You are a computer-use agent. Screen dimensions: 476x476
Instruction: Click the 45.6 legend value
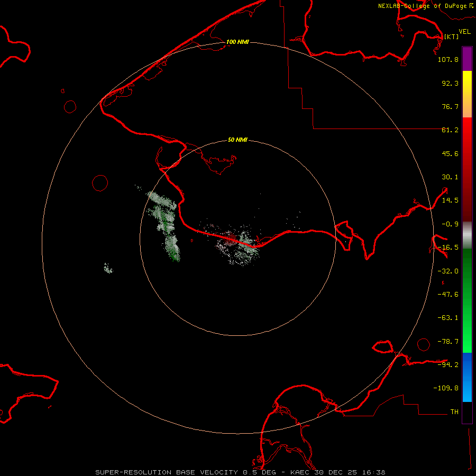[450, 153]
